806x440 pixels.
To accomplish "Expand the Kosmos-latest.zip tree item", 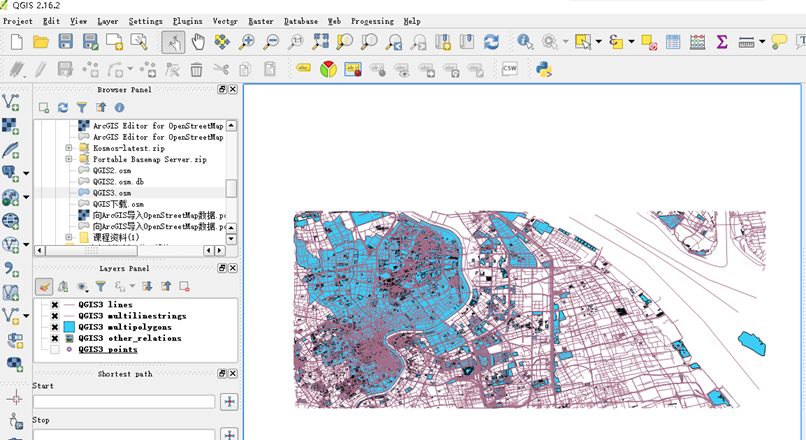I will [68, 148].
